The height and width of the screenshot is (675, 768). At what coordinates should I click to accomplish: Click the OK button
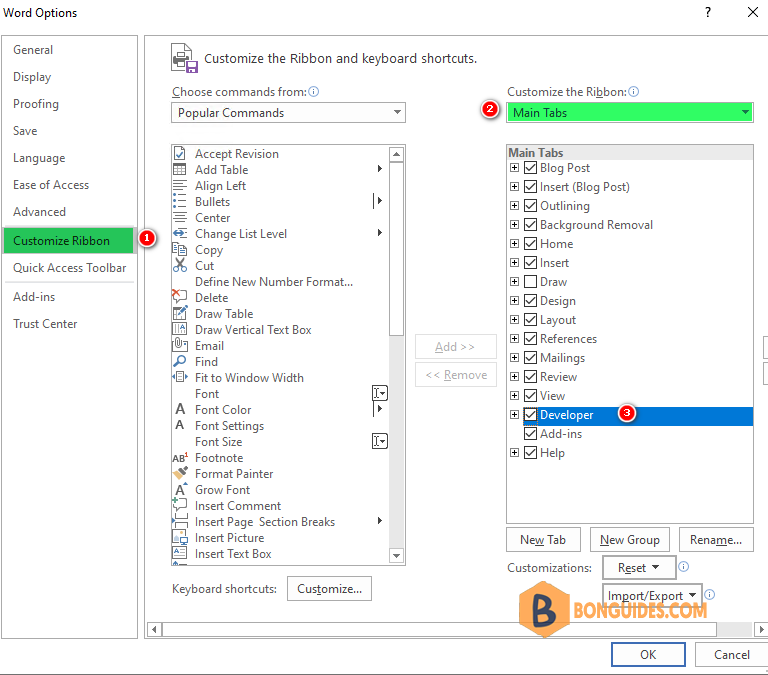point(648,654)
